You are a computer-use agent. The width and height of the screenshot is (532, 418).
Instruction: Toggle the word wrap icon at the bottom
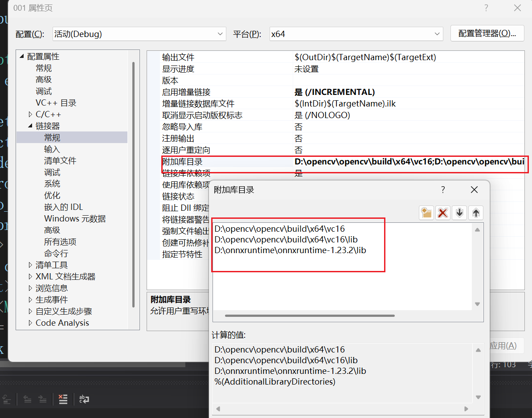[x=83, y=399]
